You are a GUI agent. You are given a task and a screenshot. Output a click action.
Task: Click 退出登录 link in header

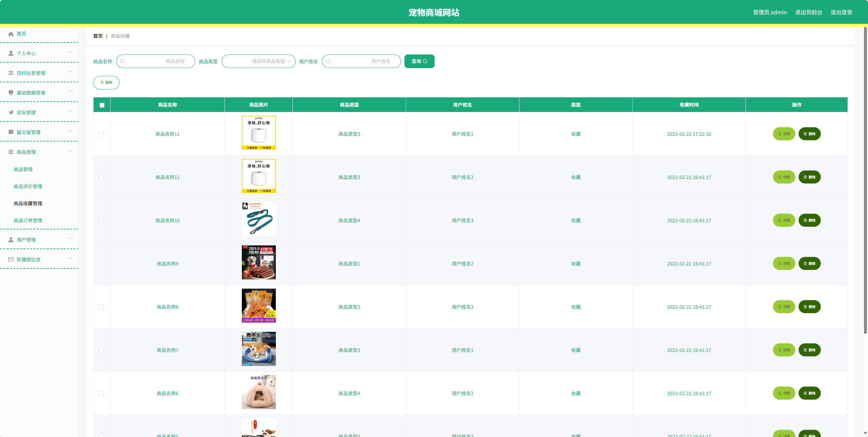tap(841, 12)
